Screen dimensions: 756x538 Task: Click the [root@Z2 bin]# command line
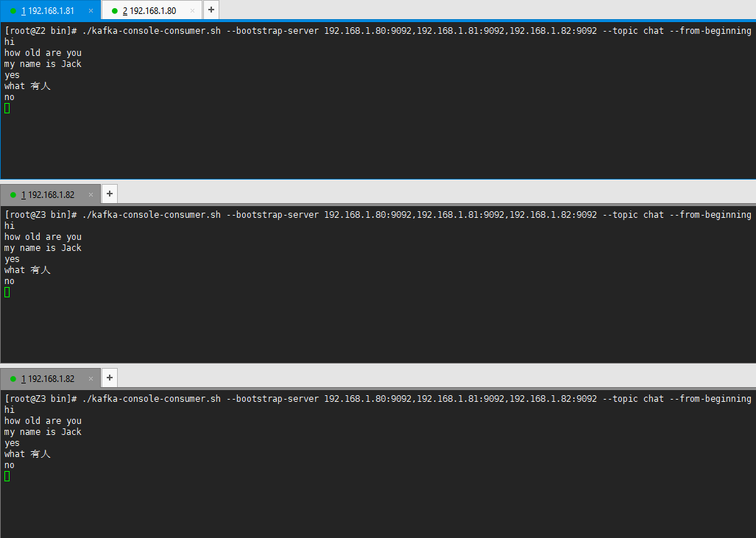[378, 31]
